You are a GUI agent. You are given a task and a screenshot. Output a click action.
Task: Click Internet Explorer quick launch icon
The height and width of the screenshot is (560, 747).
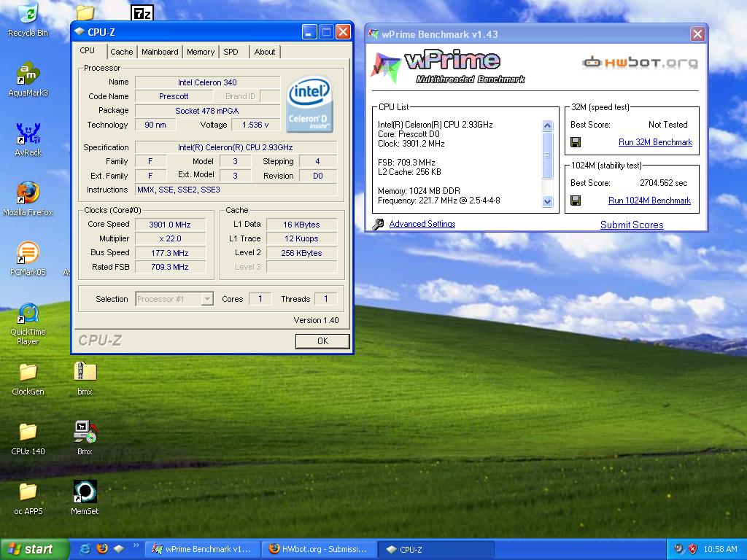85,549
